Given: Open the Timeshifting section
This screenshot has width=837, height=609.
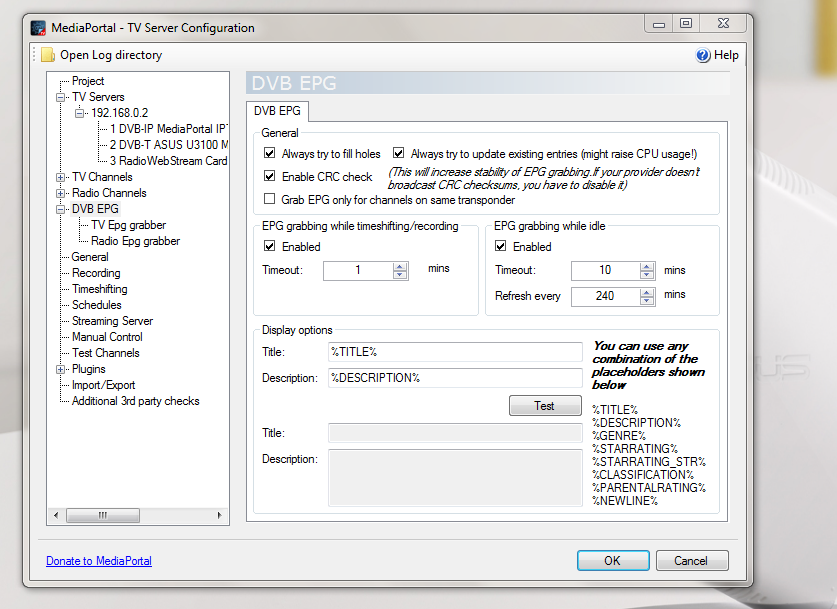Looking at the screenshot, I should [x=100, y=289].
